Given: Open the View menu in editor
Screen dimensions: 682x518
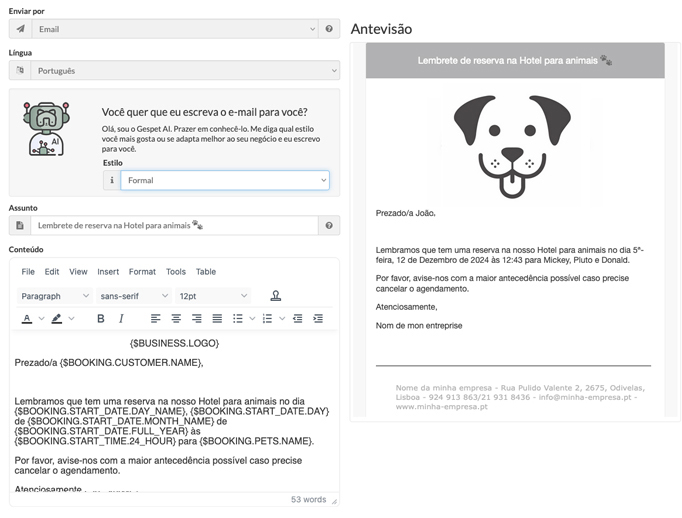Looking at the screenshot, I should pos(78,271).
